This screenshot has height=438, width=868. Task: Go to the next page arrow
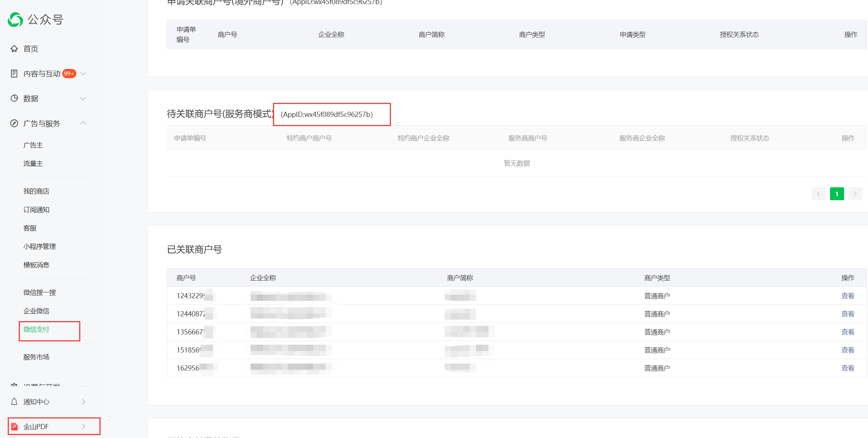click(x=855, y=194)
